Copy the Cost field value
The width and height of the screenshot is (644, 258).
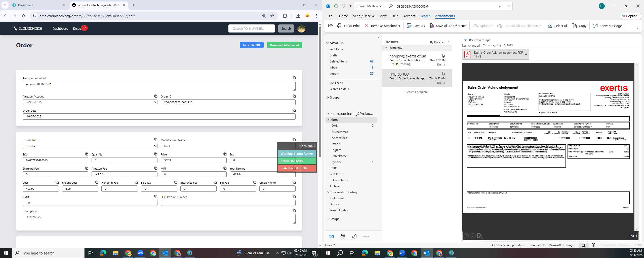click(57, 182)
